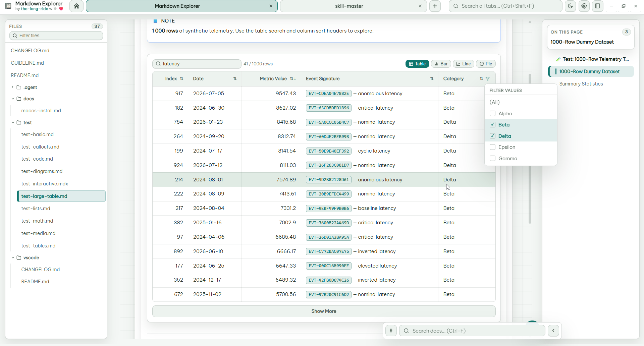644x346 pixels.
Task: Close the skill-master tab
Action: tap(420, 6)
